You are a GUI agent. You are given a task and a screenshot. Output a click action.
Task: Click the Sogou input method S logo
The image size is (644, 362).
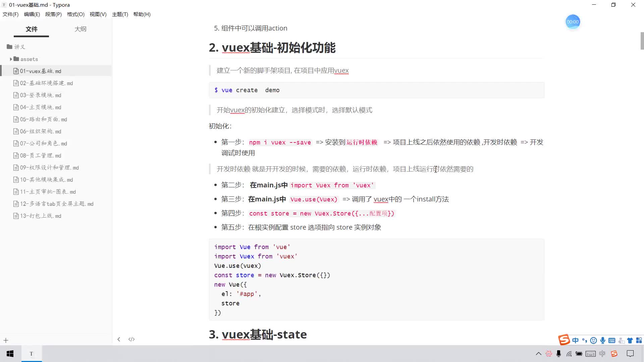(x=564, y=340)
